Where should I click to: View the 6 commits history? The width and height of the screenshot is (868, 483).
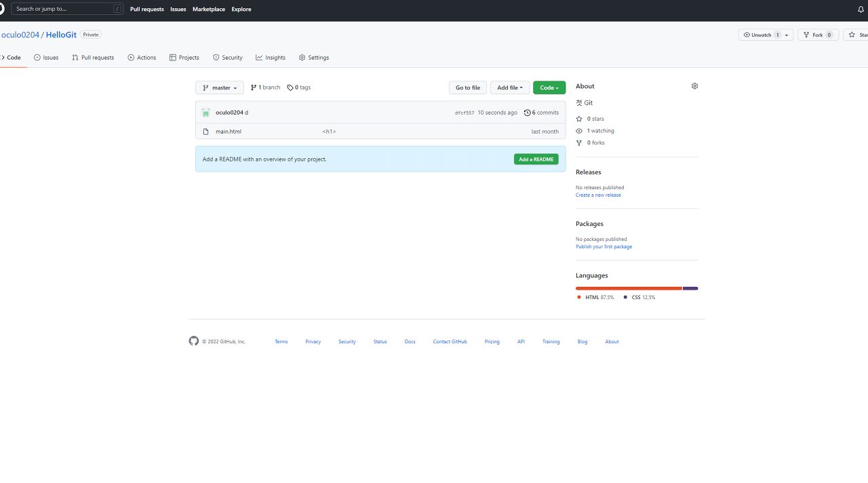tap(542, 113)
